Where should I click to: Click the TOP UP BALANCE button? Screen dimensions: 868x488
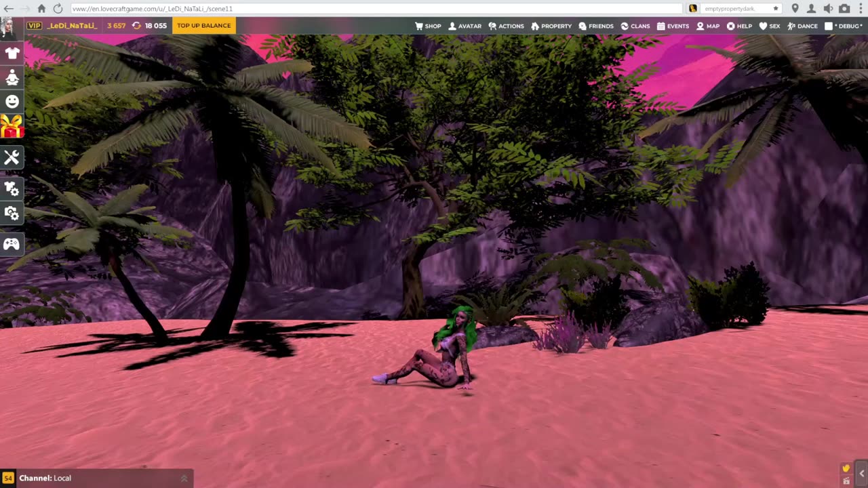pos(204,26)
